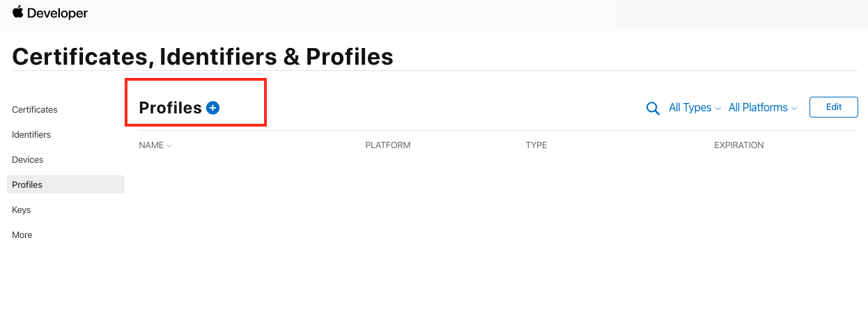The image size is (868, 336).
Task: Click the PLATFORM column header
Action: point(388,145)
